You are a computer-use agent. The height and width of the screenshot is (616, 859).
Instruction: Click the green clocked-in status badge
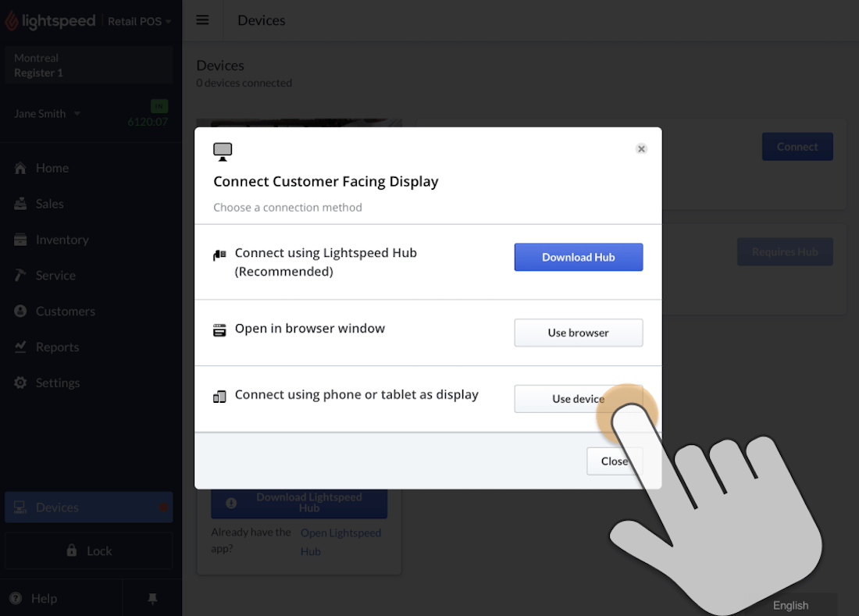[x=159, y=106]
